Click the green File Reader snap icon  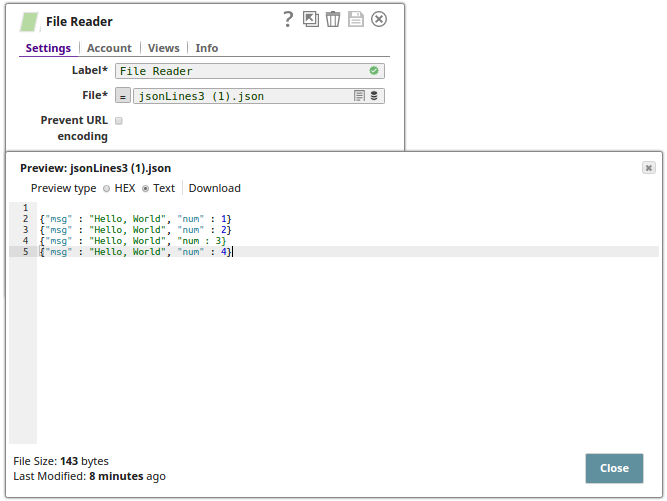tap(30, 21)
